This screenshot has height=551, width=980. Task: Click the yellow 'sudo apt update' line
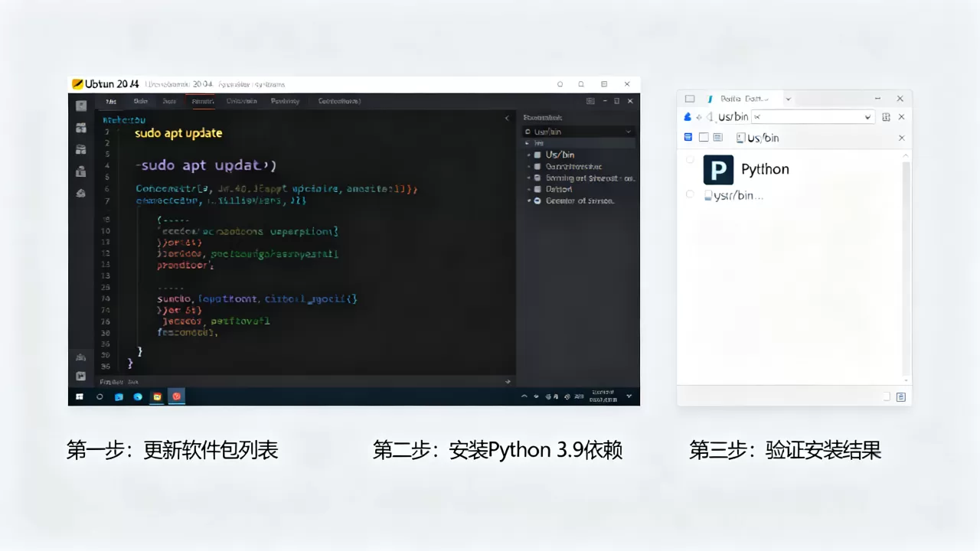click(178, 133)
